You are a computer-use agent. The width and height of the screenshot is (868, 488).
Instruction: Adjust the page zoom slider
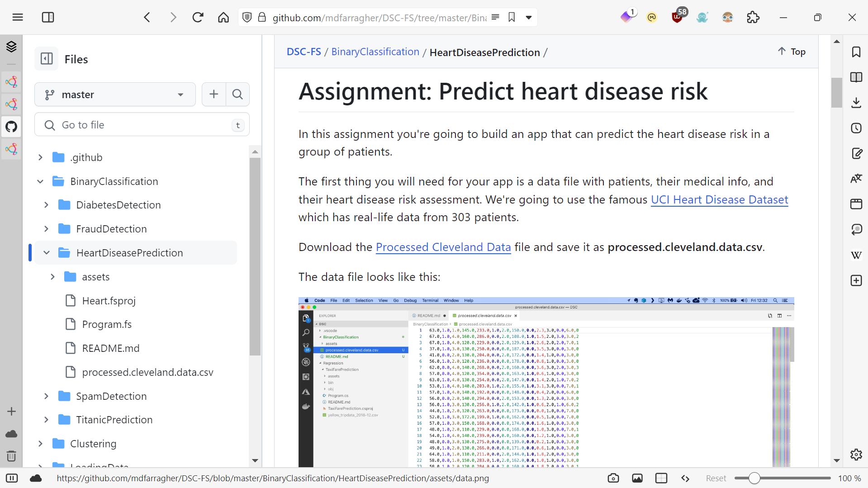754,478
